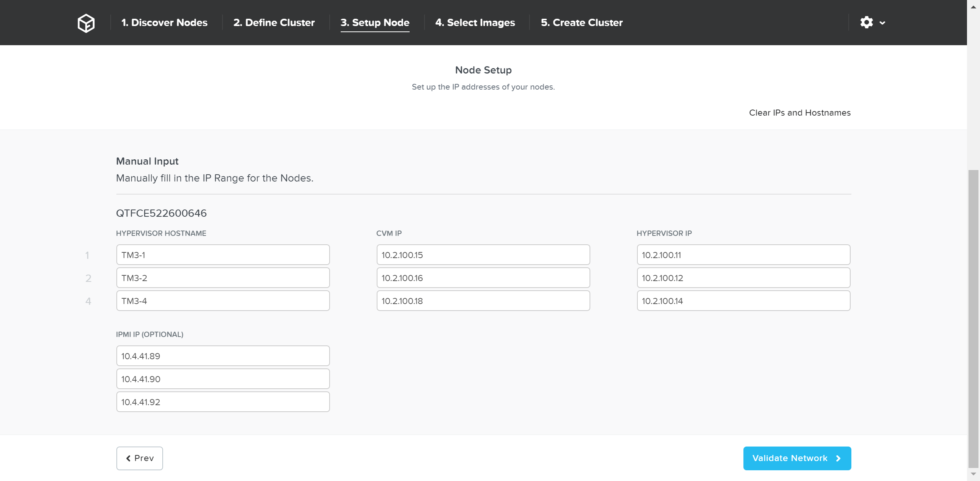Select the Setup Node step
Image resolution: width=980 pixels, height=481 pixels.
coord(375,23)
